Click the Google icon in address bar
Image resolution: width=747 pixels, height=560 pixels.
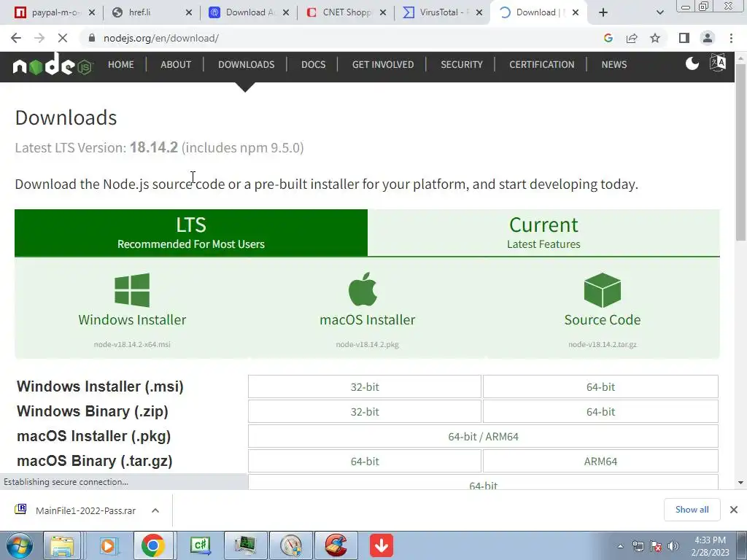click(x=608, y=38)
